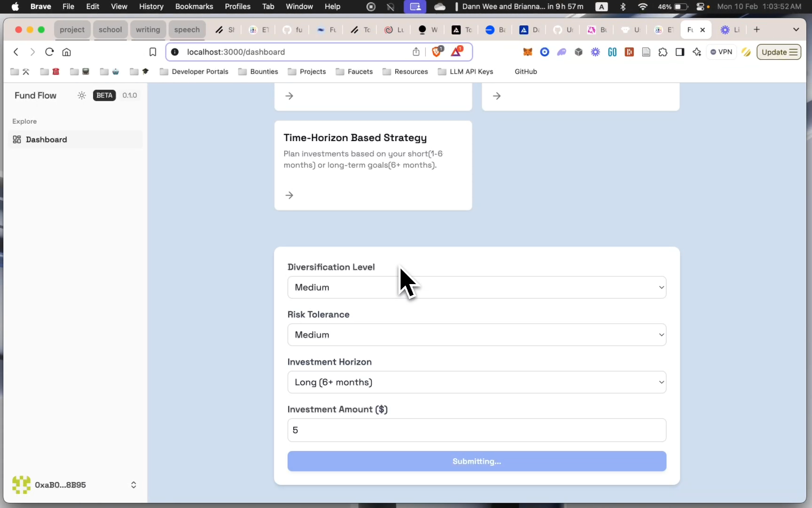Toggle the VPN button
Image resolution: width=812 pixels, height=508 pixels.
721,52
